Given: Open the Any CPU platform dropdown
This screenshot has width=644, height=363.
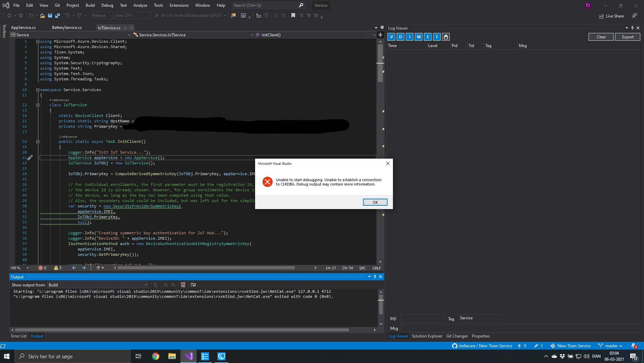Looking at the screenshot, I should tap(133, 15).
